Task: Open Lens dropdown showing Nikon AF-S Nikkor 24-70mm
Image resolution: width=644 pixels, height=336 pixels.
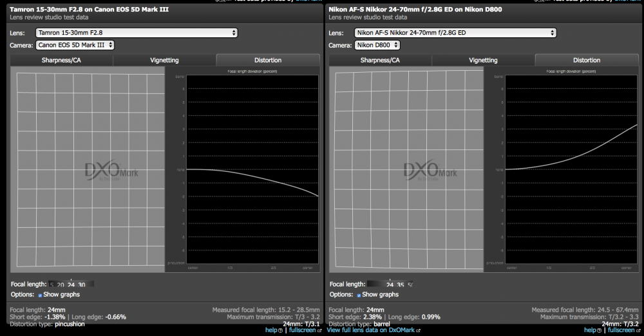Action: 455,33
